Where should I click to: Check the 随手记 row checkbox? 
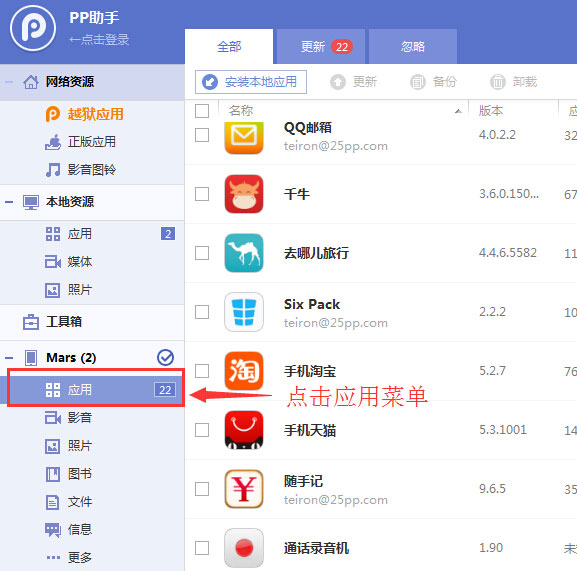[x=202, y=489]
